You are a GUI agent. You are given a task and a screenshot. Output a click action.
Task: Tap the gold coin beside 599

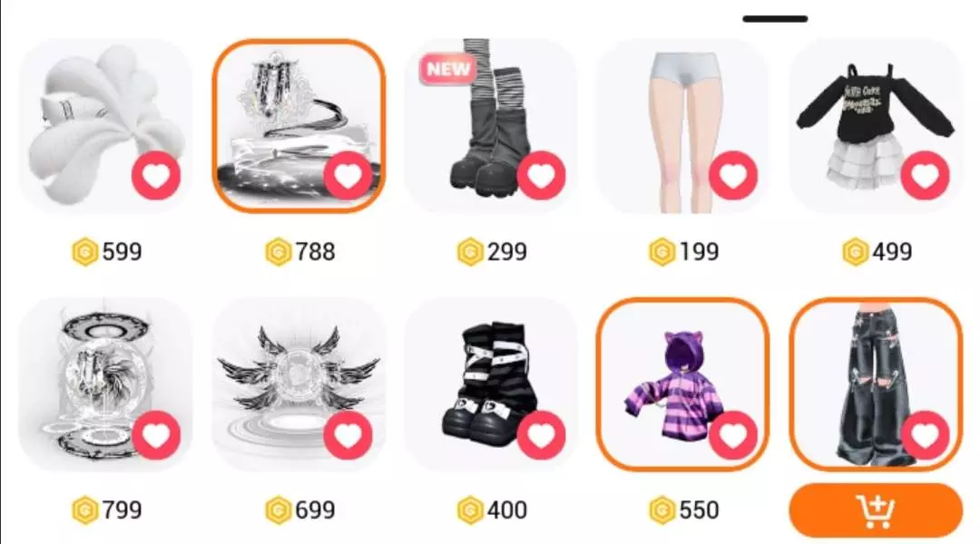point(85,252)
